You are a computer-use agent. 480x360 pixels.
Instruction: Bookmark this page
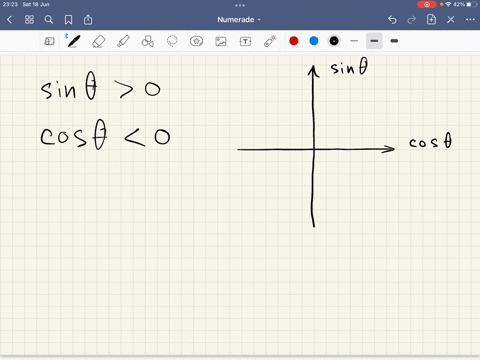point(68,20)
